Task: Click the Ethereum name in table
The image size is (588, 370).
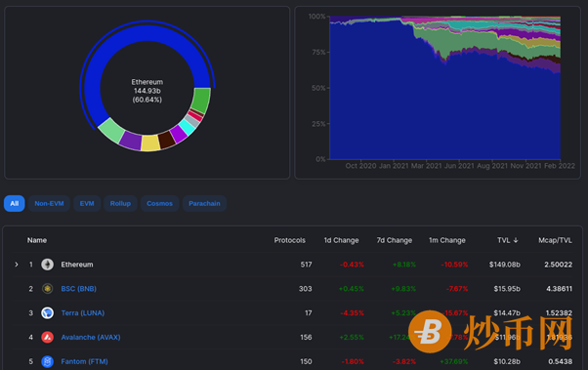Action: tap(77, 265)
